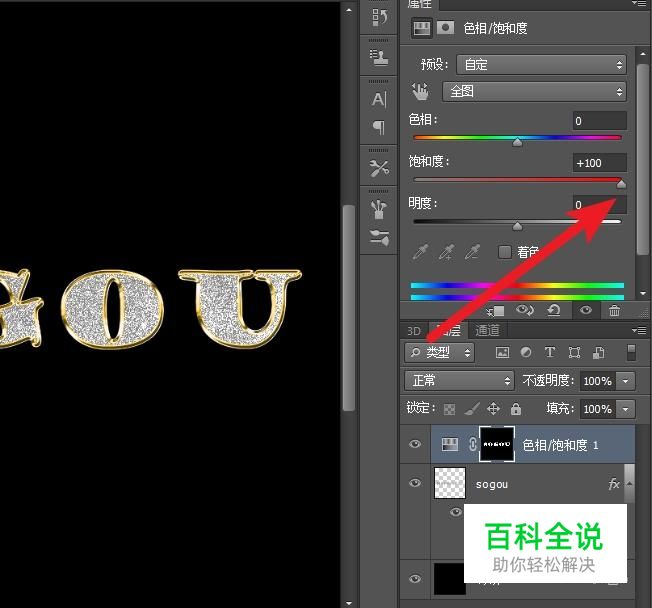Image resolution: width=652 pixels, height=608 pixels.
Task: Select the 色相/饱和度 1 layer name
Action: (560, 445)
